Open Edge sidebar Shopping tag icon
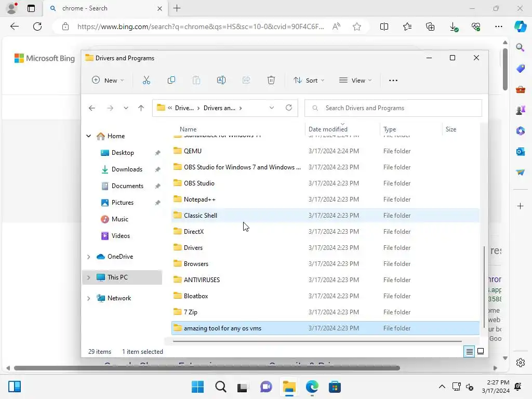The width and height of the screenshot is (532, 399). 521,69
